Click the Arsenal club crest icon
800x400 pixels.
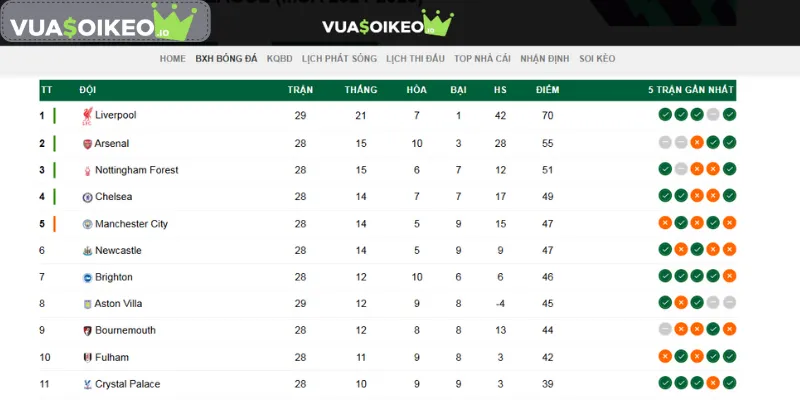pos(87,143)
